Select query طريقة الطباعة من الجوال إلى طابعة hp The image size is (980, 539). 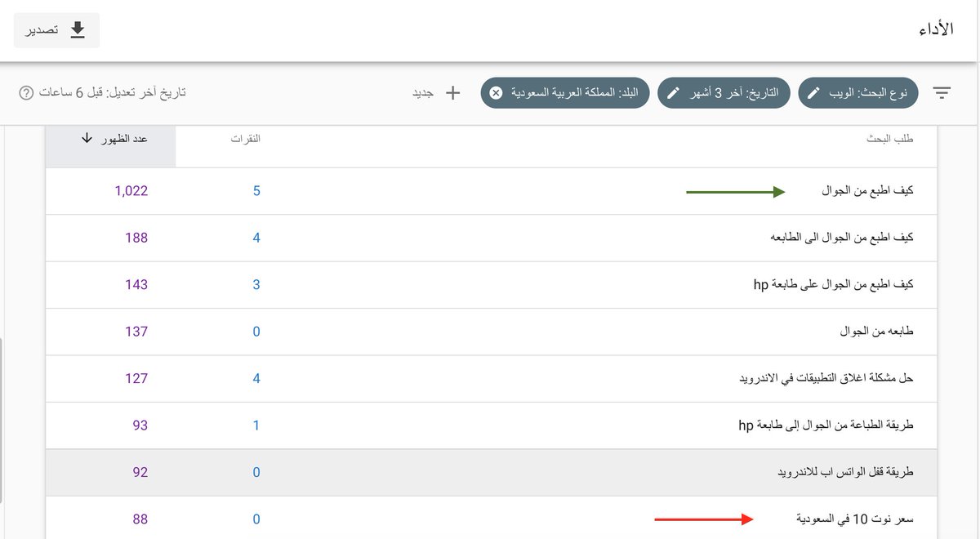coord(826,425)
